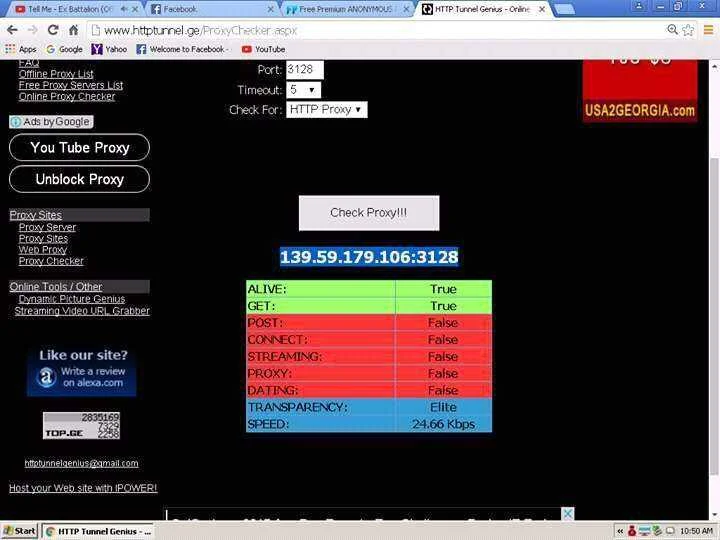720x540 pixels.
Task: Click the Unblock Proxy ad button
Action: click(x=79, y=179)
